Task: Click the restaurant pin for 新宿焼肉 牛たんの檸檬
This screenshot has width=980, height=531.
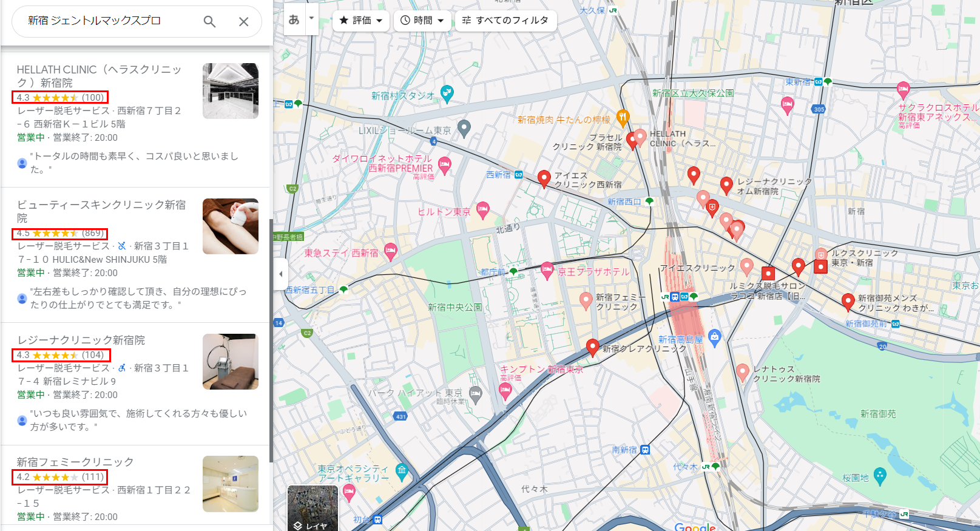Action: tap(623, 117)
